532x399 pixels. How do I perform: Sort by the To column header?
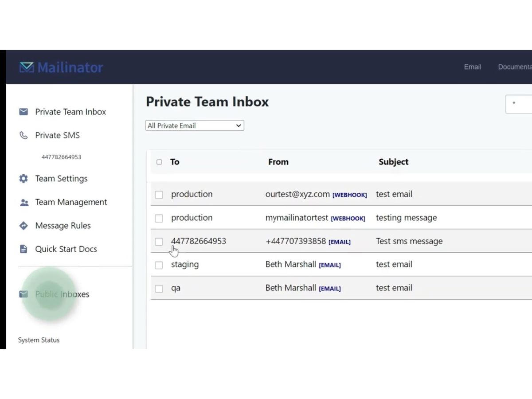(x=175, y=162)
